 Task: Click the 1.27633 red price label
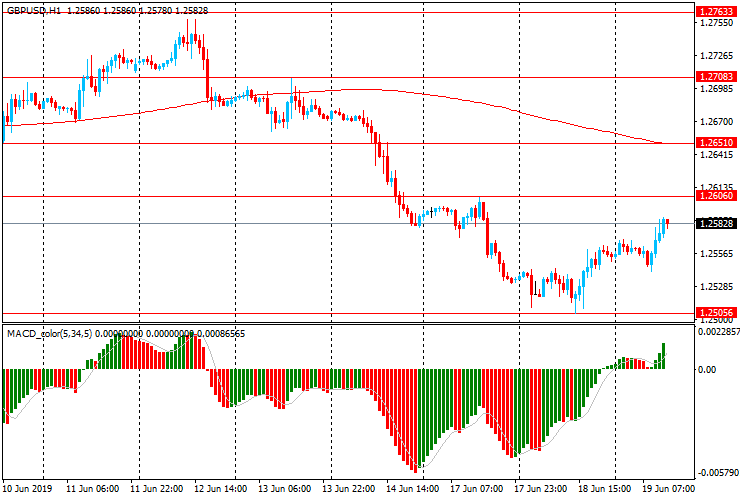[x=716, y=12]
